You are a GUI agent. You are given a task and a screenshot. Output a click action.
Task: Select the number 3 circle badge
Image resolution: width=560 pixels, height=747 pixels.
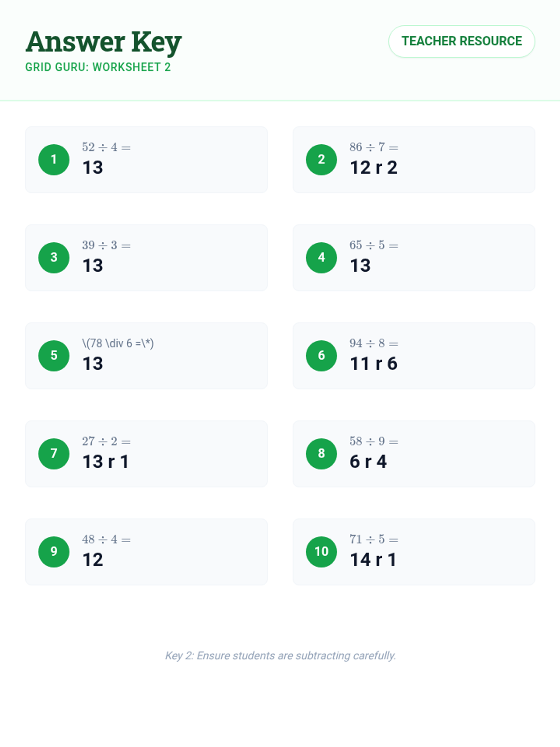coord(54,258)
